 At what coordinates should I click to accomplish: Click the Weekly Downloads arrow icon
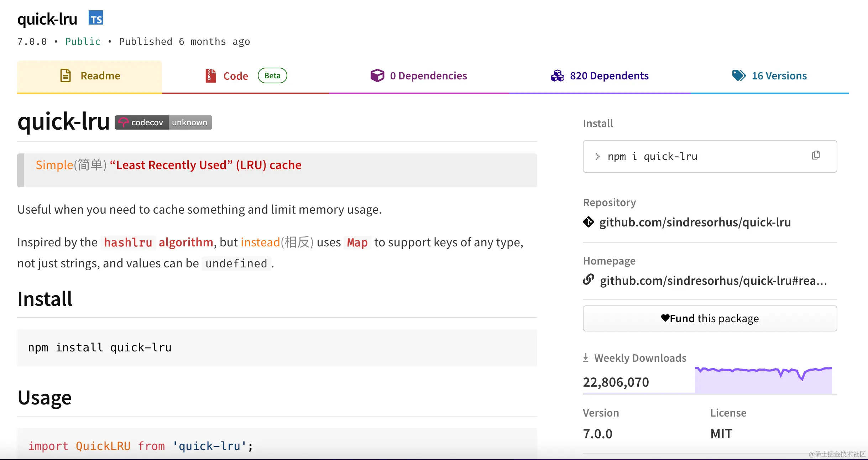[586, 357]
